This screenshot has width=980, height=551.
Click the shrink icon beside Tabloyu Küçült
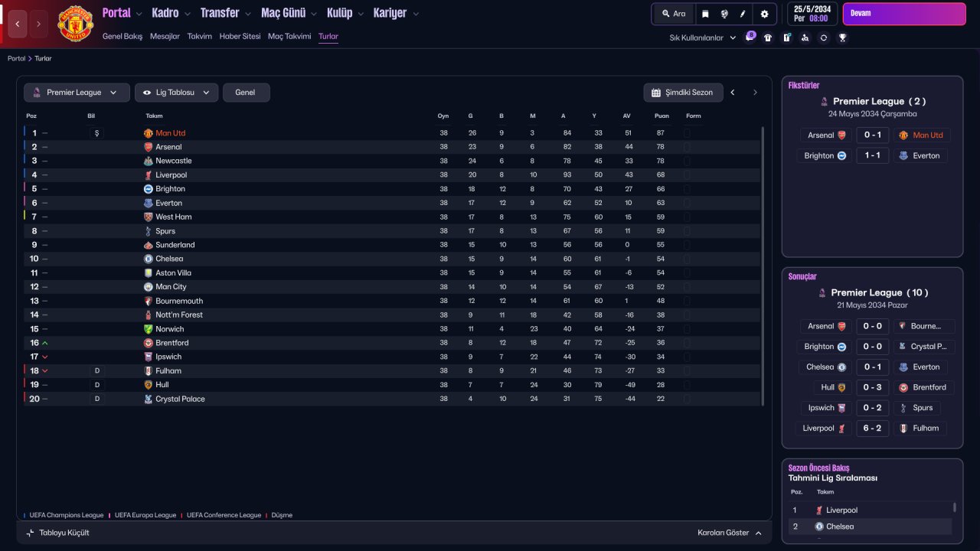31,533
